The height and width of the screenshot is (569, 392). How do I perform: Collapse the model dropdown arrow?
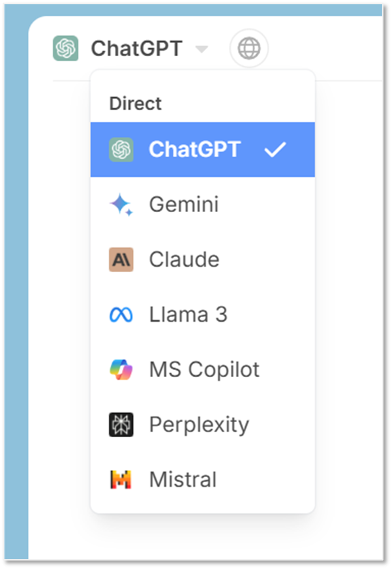(x=202, y=48)
